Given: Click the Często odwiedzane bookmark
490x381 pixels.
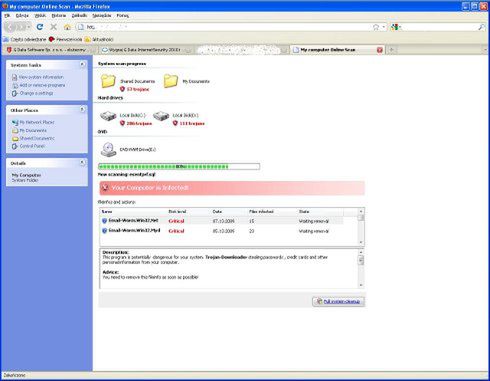Looking at the screenshot, I should coord(25,39).
